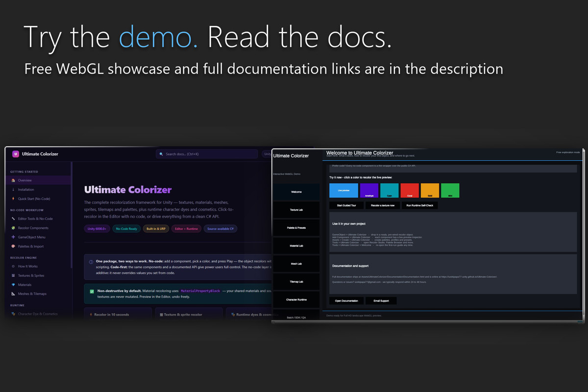Click the 'Recolor in 10 seconds' card
Screen dimensions: 588x392
(x=118, y=314)
